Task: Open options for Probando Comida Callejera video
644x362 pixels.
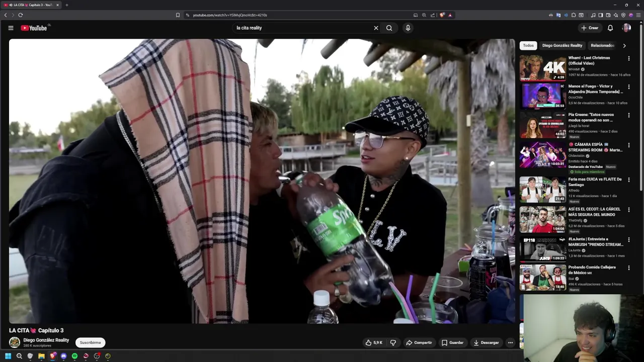Action: click(x=628, y=267)
